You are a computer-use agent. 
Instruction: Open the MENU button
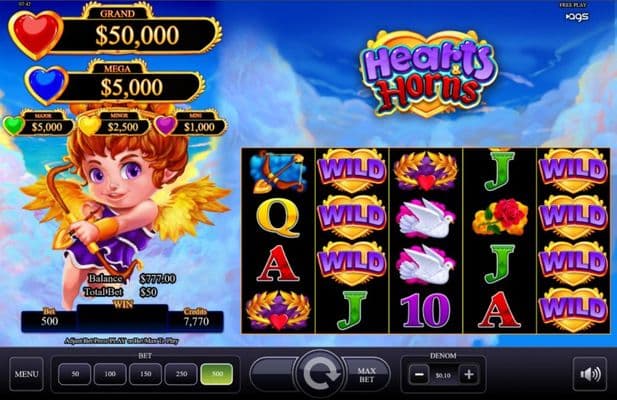pyautogui.click(x=26, y=374)
